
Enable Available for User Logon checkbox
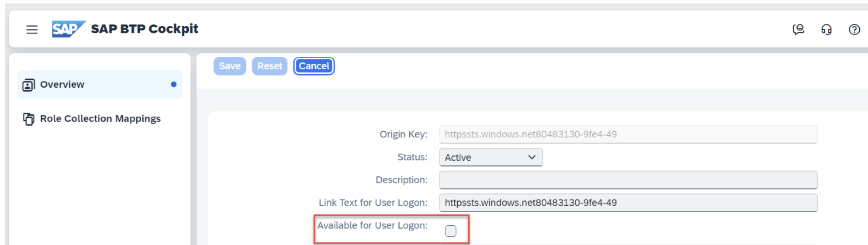(x=450, y=231)
